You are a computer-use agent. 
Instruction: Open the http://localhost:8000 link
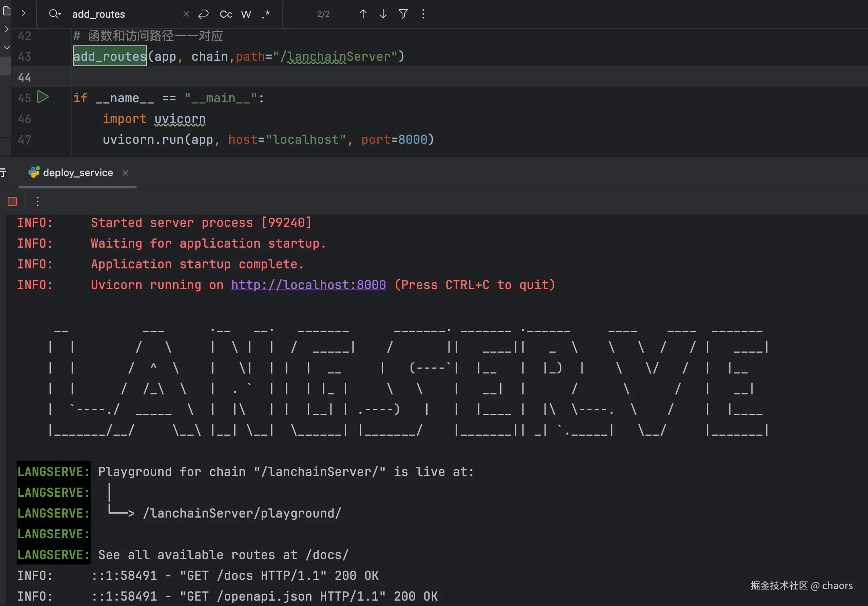(x=308, y=285)
